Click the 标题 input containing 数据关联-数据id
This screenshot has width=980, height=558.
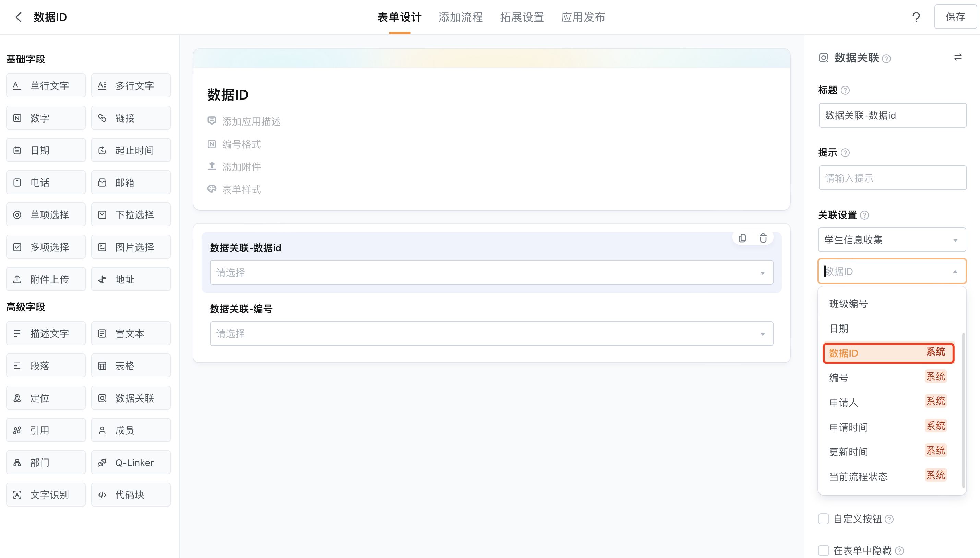(x=892, y=115)
